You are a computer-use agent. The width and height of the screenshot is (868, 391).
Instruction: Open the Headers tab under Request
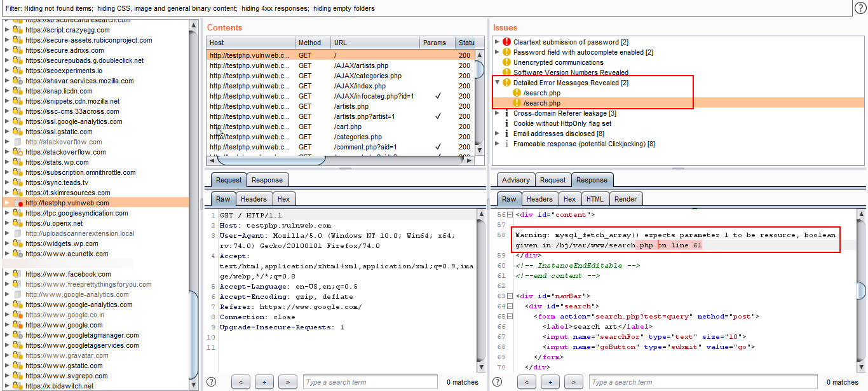[254, 199]
